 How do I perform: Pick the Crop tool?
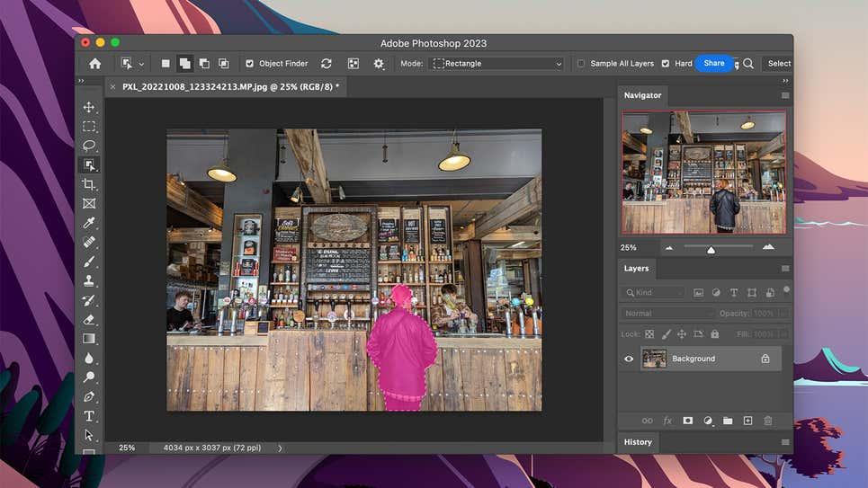point(89,184)
